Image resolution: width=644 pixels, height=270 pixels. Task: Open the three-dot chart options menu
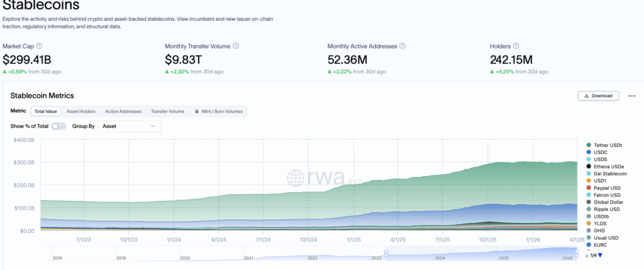click(631, 96)
